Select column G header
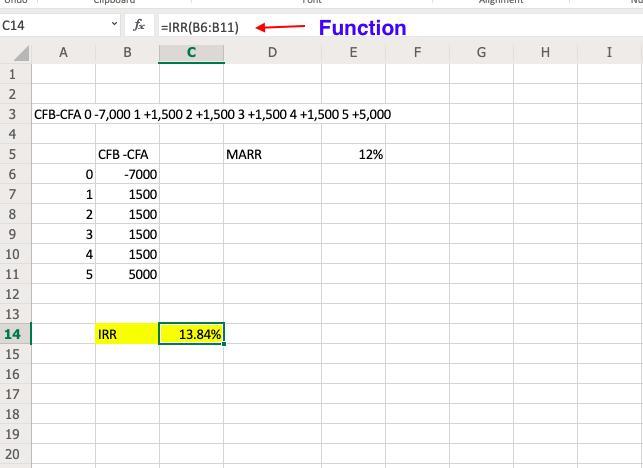 point(481,53)
